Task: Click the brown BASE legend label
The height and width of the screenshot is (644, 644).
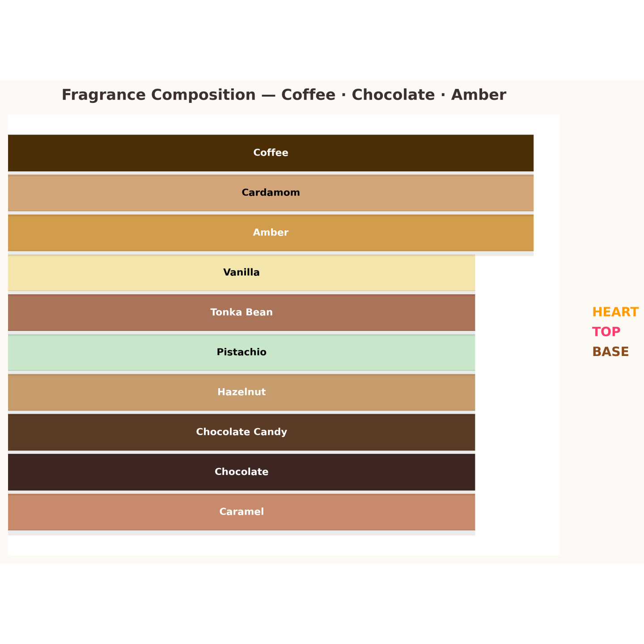Action: [610, 352]
